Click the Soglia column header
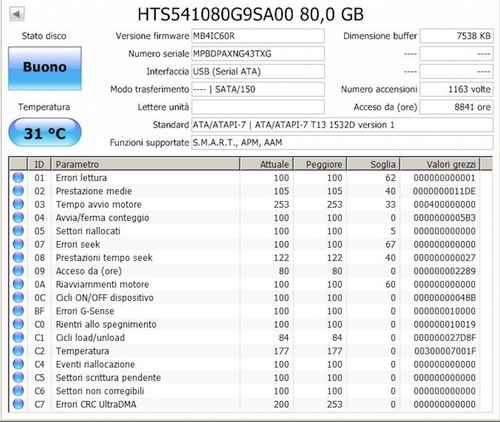The height and width of the screenshot is (422, 500). [x=373, y=164]
